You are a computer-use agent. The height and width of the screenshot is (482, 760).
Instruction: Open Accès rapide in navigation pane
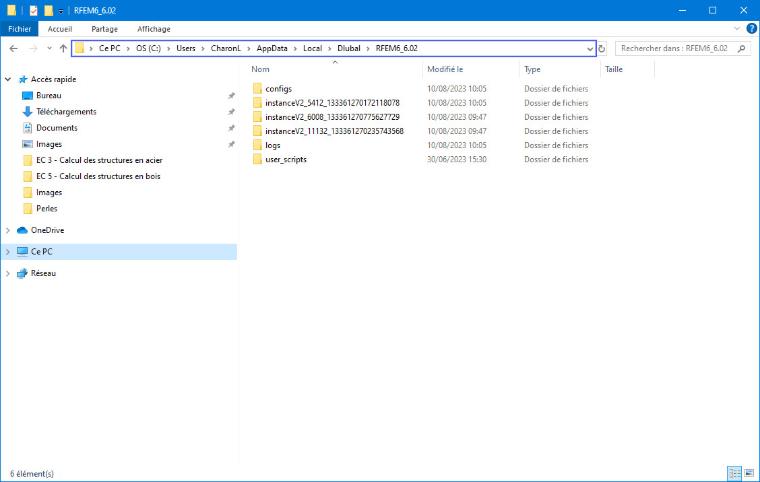coord(53,79)
